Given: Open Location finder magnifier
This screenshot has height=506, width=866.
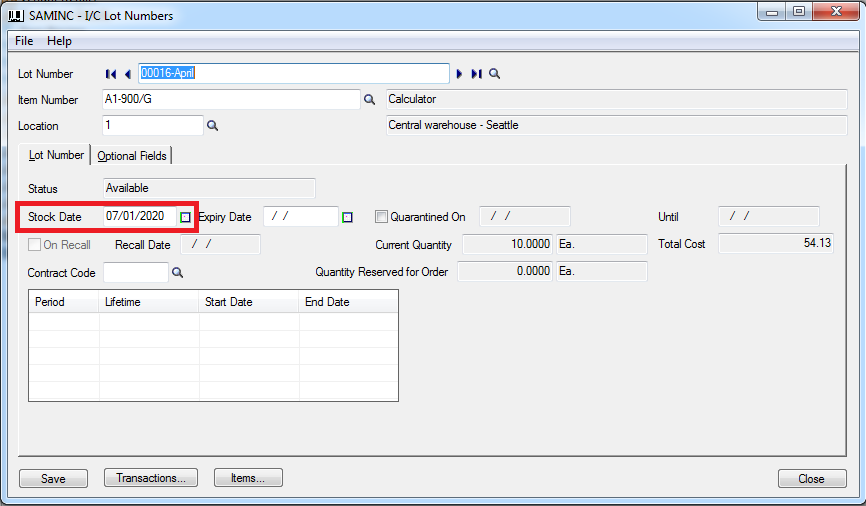Looking at the screenshot, I should coord(213,125).
